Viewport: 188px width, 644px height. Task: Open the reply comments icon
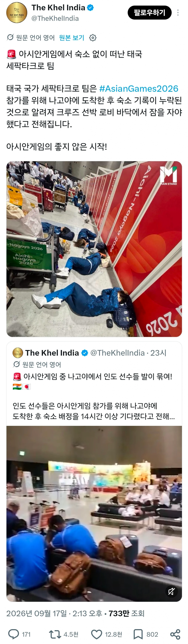pyautogui.click(x=14, y=634)
